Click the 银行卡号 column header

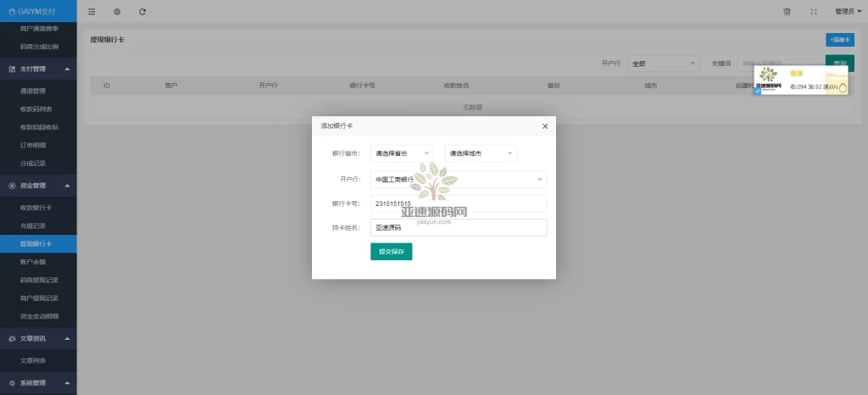tap(363, 86)
